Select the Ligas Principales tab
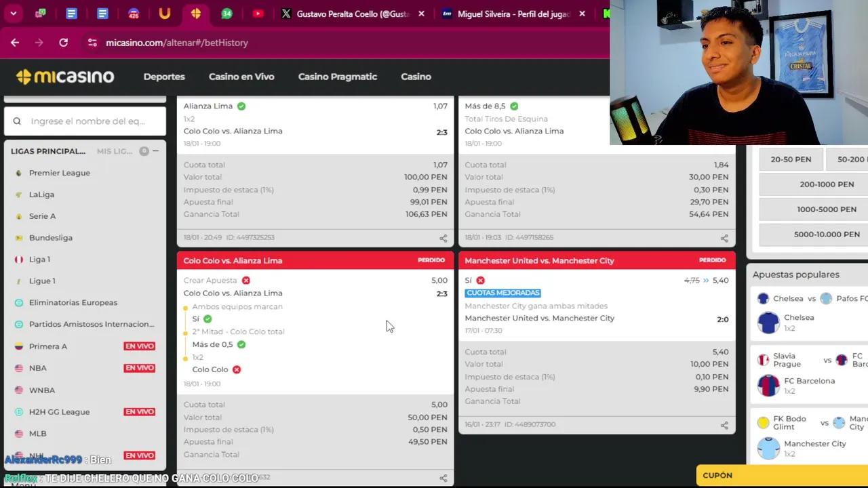Viewport: 868px width, 488px height. pos(48,151)
